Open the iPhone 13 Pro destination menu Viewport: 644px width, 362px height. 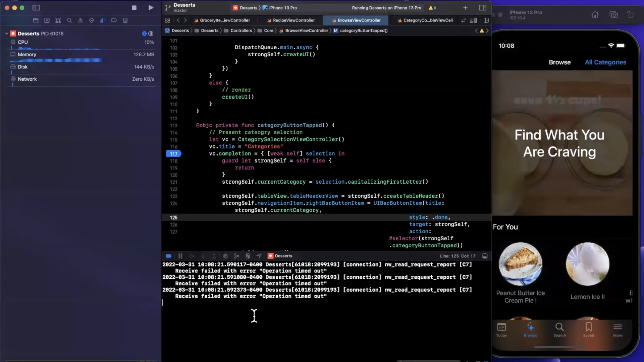click(280, 8)
